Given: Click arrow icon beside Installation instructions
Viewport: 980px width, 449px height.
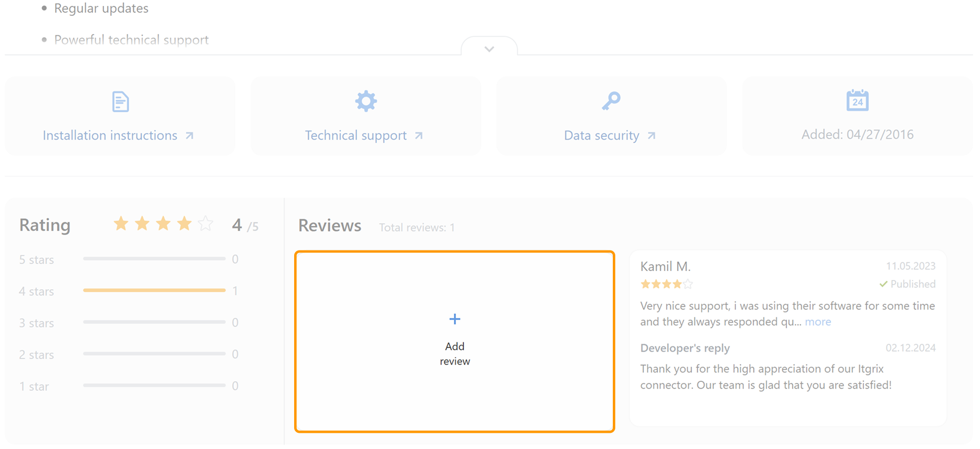Looking at the screenshot, I should point(190,136).
